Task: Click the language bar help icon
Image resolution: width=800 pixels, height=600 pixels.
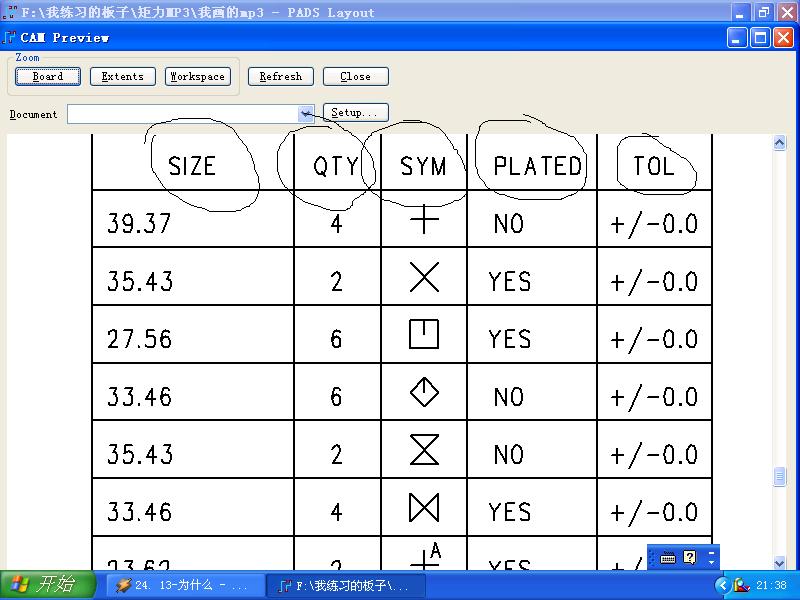Action: [x=689, y=557]
